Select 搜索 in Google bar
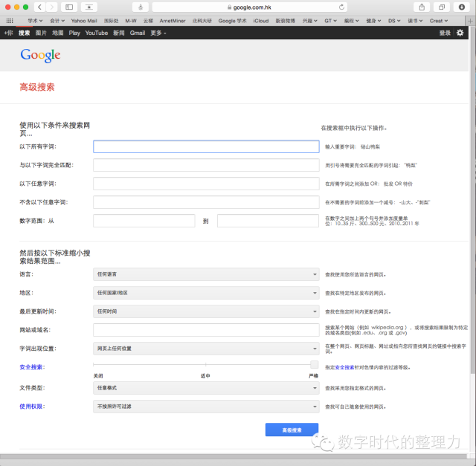This screenshot has height=466, width=476. point(24,33)
